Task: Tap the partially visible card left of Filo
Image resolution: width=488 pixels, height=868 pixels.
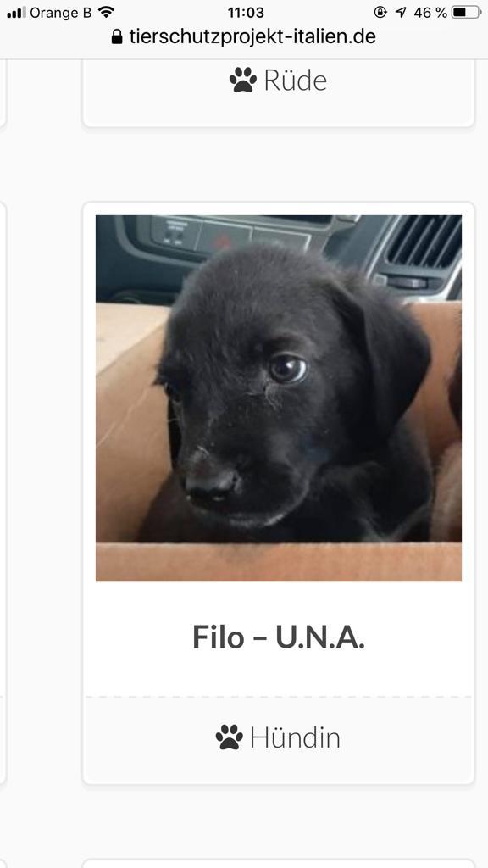Action: click(3, 493)
